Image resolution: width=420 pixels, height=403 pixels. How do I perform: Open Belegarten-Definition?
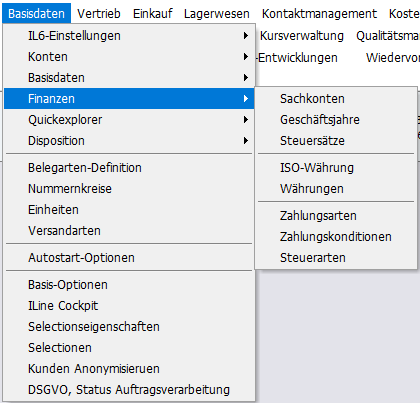(x=129, y=168)
